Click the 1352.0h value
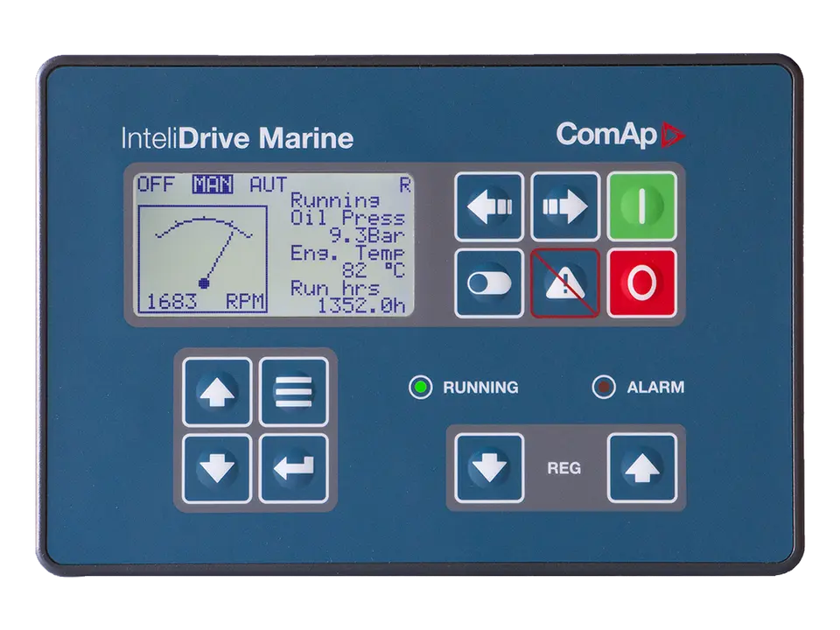The image size is (840, 630). (361, 306)
